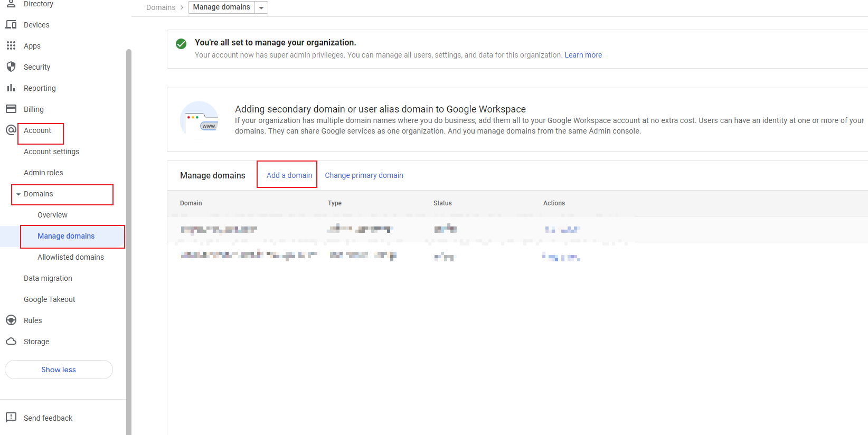Click the Billing card icon
868x435 pixels.
11,109
